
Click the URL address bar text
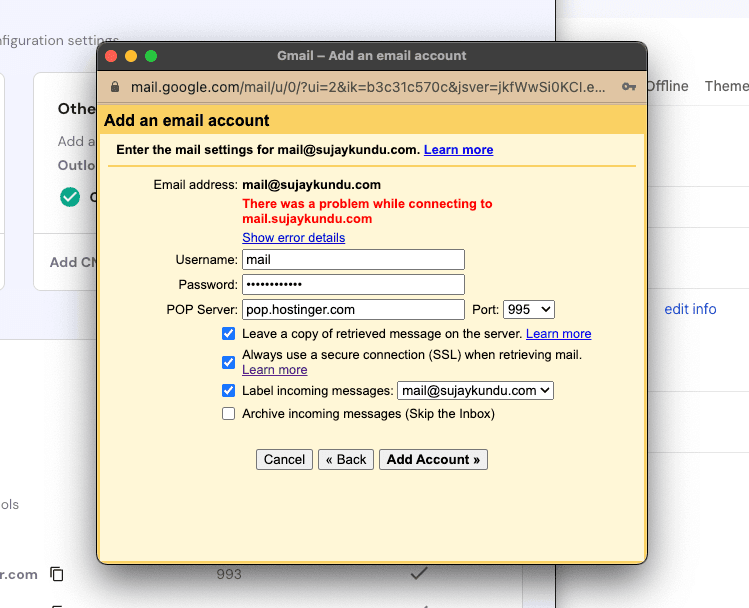pyautogui.click(x=368, y=87)
